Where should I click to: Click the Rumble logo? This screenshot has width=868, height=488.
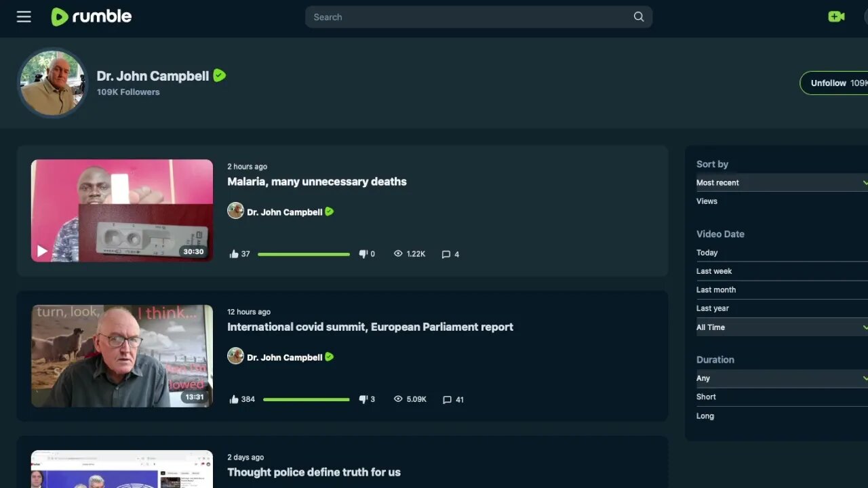click(92, 17)
